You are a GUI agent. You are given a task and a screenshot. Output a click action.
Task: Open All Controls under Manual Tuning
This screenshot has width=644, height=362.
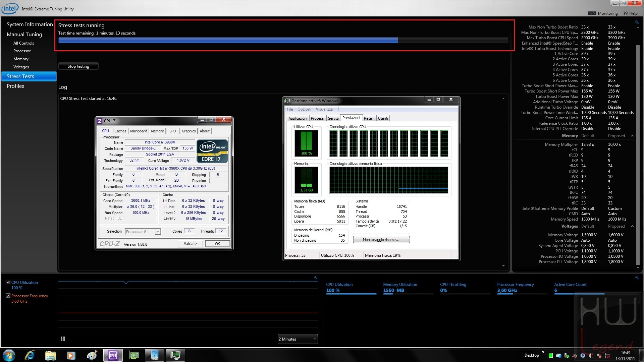(23, 43)
